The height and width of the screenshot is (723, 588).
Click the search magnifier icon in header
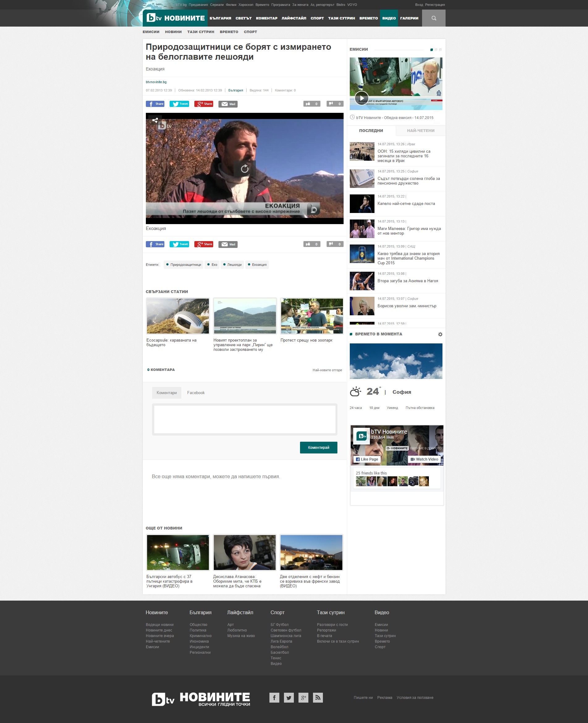pos(434,18)
